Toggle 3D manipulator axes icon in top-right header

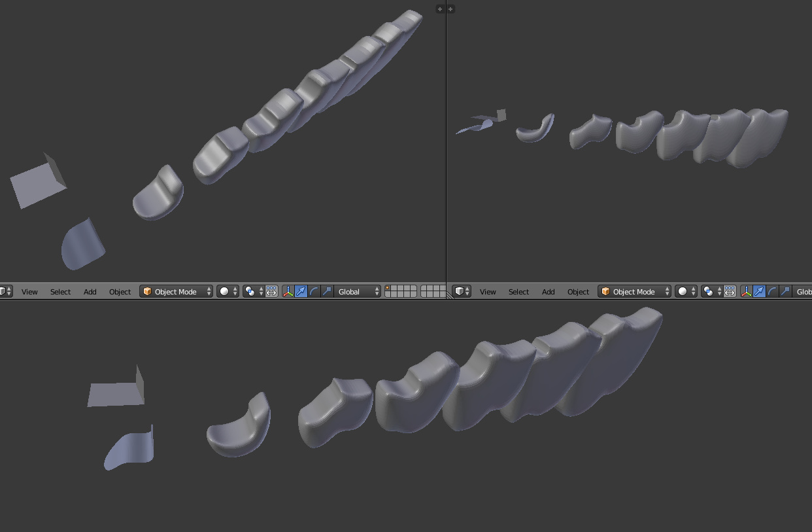tap(747, 292)
